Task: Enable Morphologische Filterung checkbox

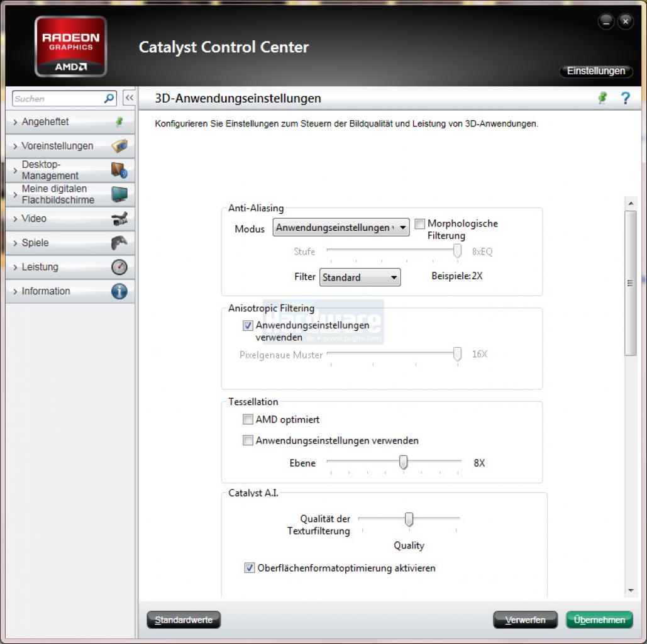Action: coord(419,224)
